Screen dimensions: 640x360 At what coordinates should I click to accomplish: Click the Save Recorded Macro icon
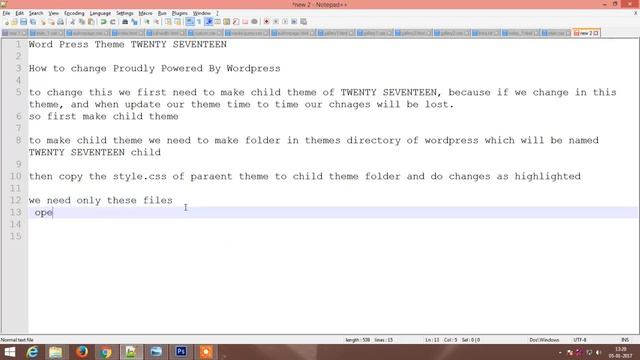click(x=304, y=22)
